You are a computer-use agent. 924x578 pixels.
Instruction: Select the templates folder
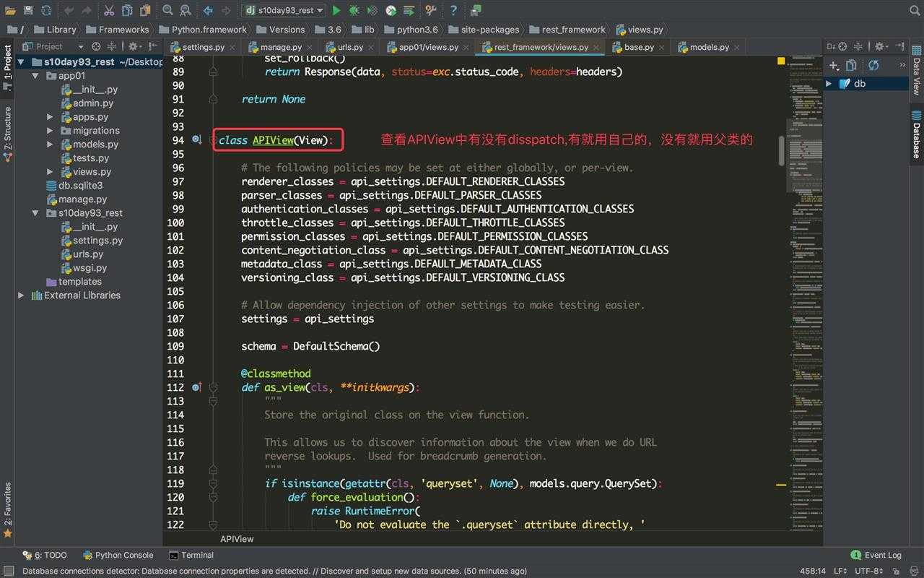tap(74, 282)
